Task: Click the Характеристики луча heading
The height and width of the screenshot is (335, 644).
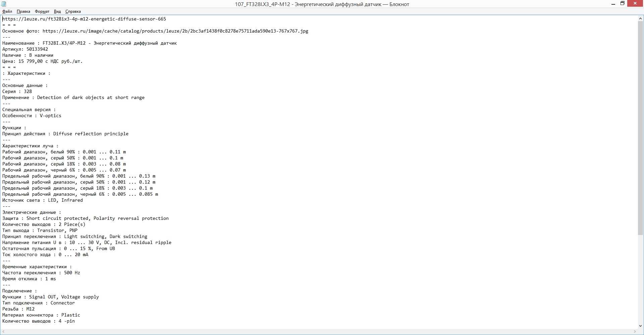Action: 31,146
